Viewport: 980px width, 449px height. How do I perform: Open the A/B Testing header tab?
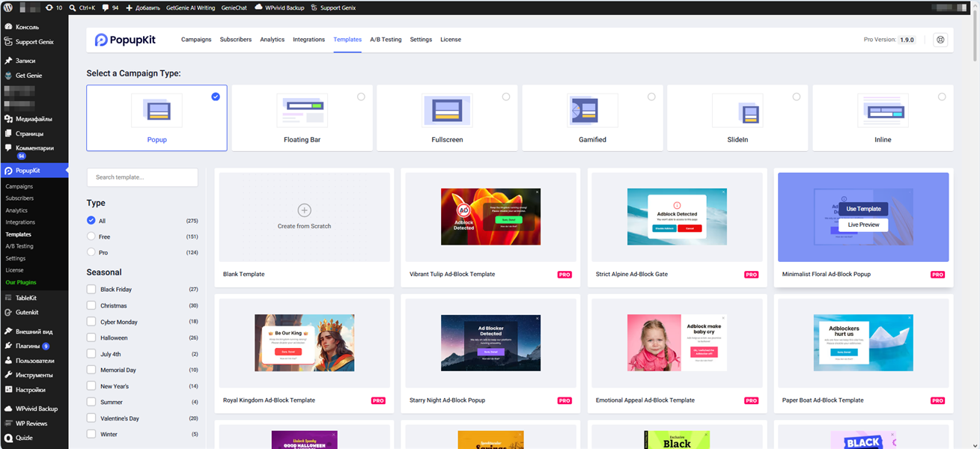pyautogui.click(x=386, y=40)
